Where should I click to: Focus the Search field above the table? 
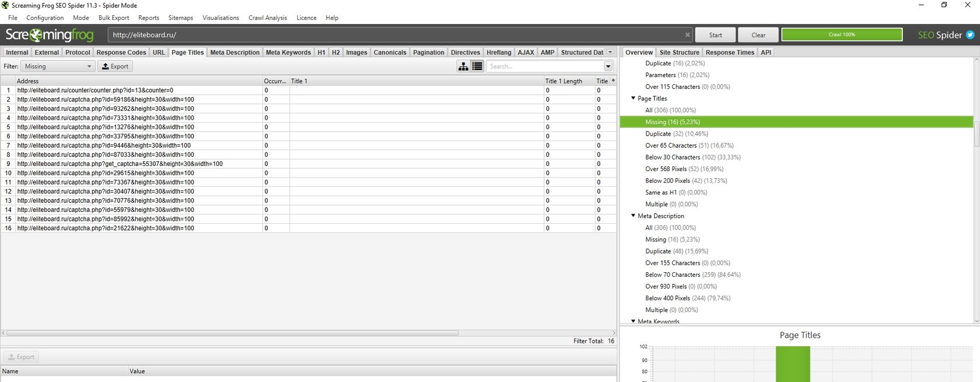point(545,67)
